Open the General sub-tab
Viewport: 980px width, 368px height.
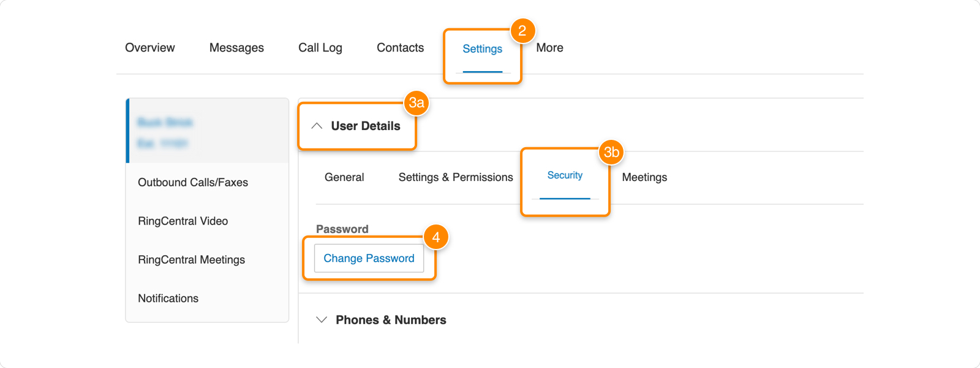344,177
